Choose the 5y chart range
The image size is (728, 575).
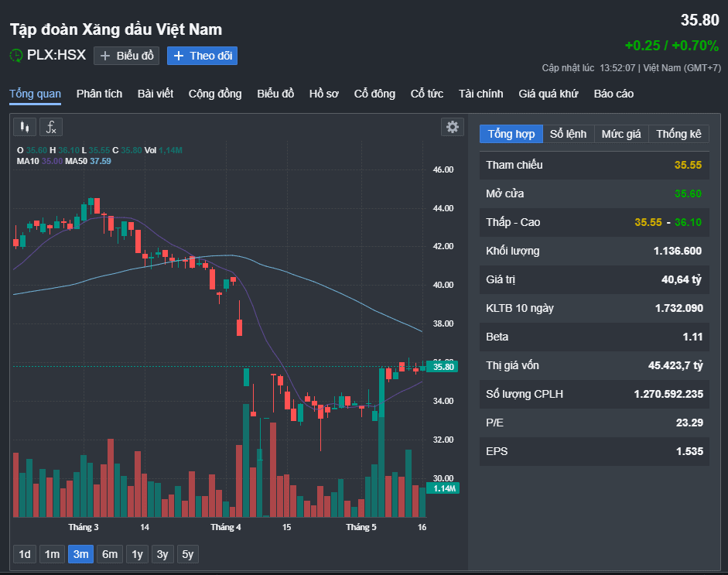click(x=187, y=554)
